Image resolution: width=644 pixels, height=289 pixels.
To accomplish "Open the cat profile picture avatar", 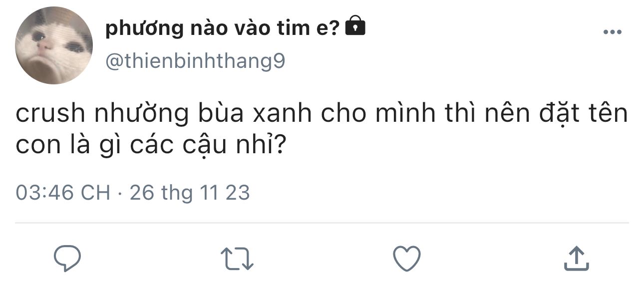I will coord(54,45).
